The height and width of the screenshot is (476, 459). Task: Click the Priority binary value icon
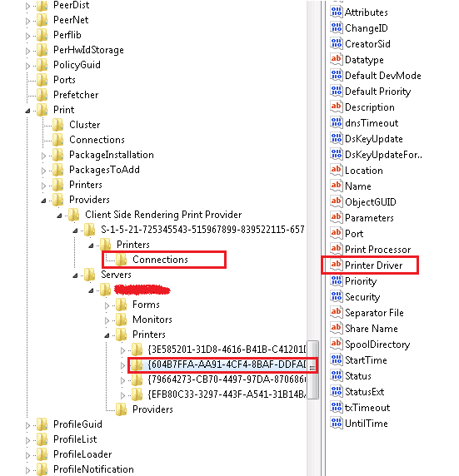point(337,280)
